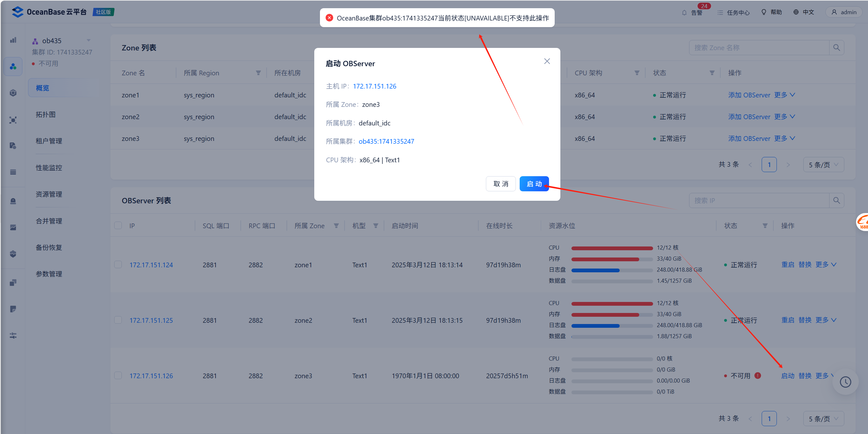Image resolution: width=868 pixels, height=434 pixels.
Task: Click the sliders system settings sidebar icon
Action: [x=13, y=336]
